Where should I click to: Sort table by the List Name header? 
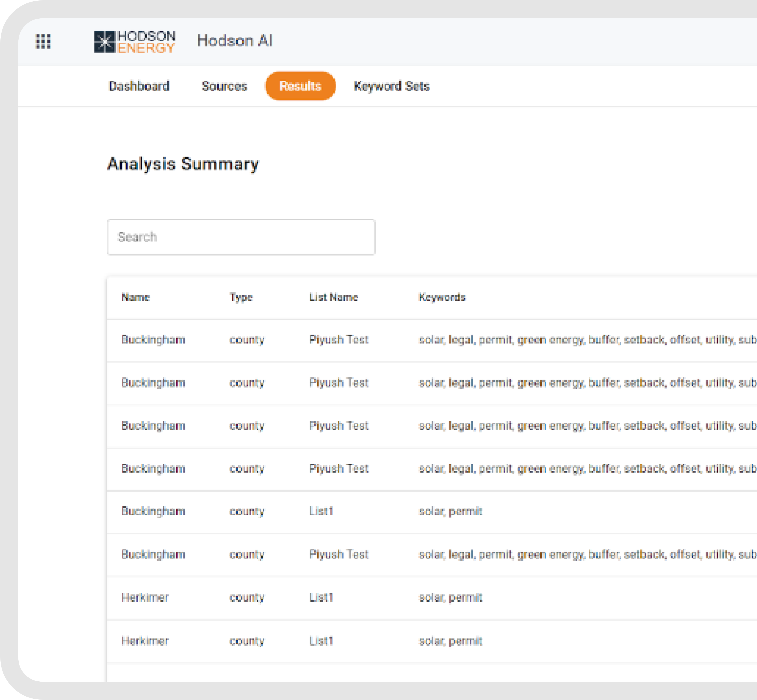point(334,297)
